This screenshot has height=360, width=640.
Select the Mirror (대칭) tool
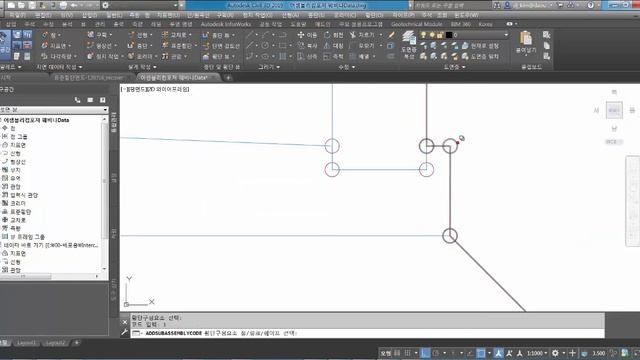[333, 46]
